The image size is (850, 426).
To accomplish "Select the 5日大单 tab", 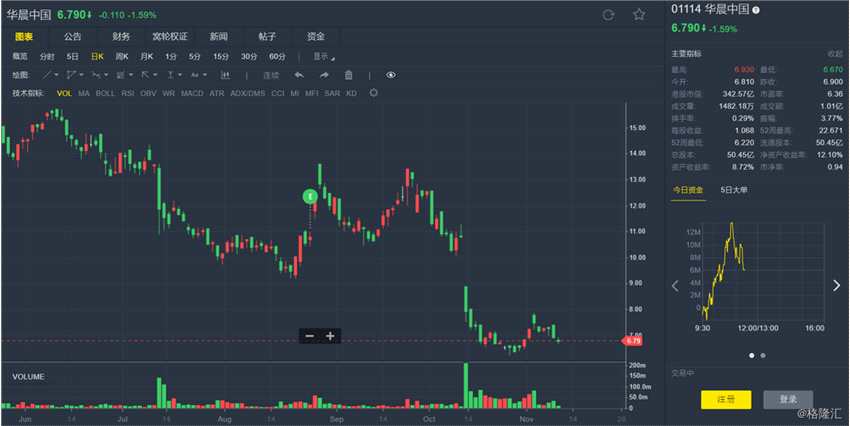I will pos(734,190).
